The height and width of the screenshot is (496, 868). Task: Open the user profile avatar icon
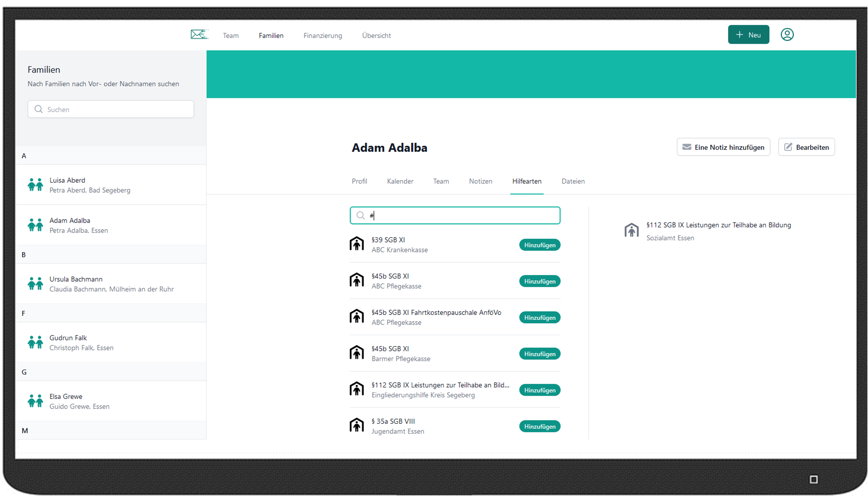787,35
